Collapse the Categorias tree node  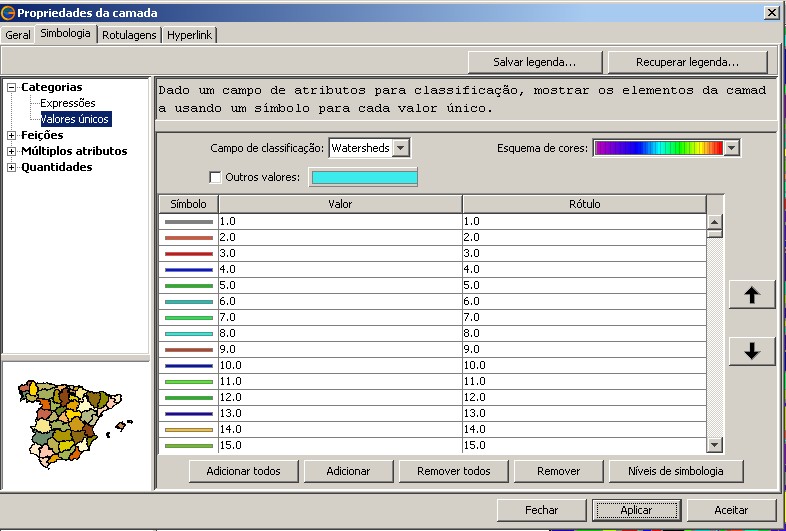click(x=12, y=87)
